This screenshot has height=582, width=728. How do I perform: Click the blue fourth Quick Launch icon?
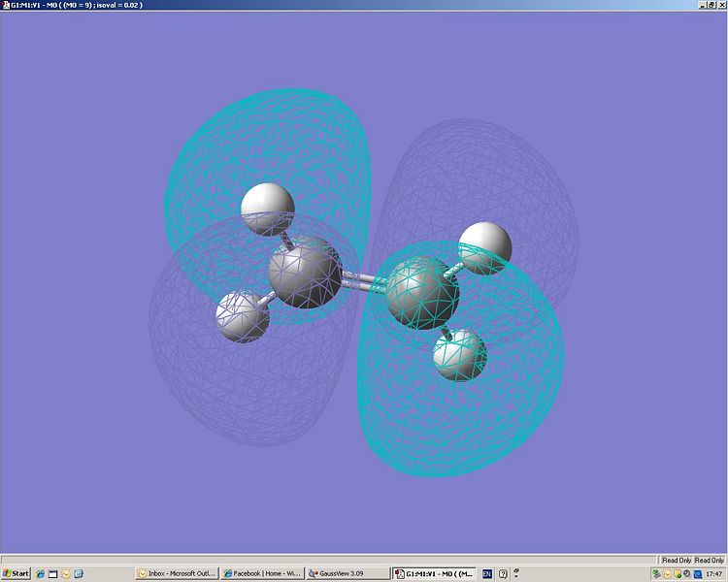click(x=79, y=574)
